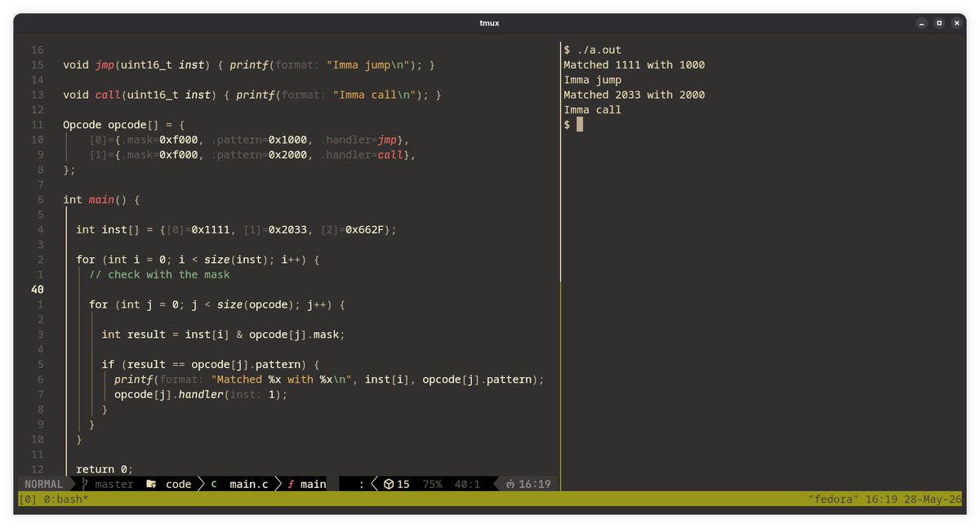Click the int main() declaration line
The image size is (980, 528).
point(102,199)
